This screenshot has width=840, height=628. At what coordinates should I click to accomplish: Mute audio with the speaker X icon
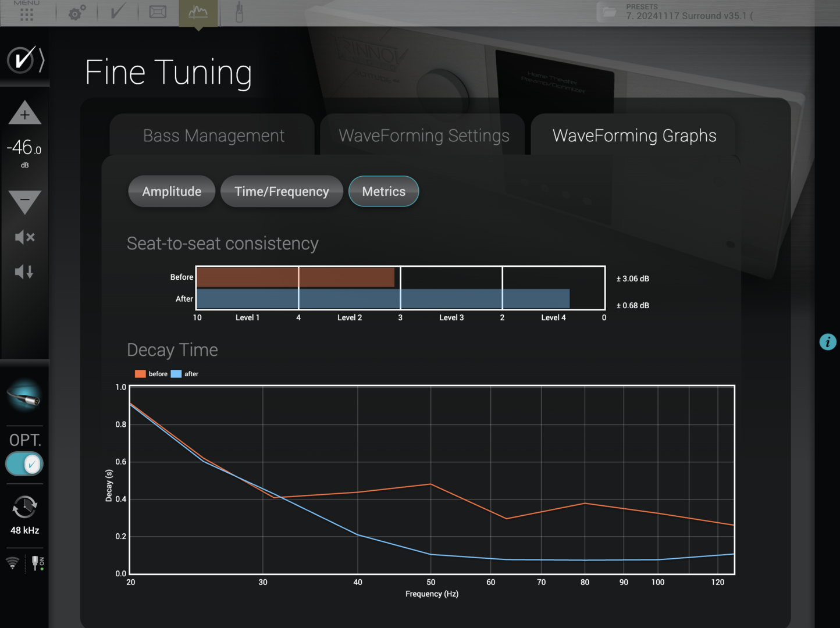pos(24,237)
